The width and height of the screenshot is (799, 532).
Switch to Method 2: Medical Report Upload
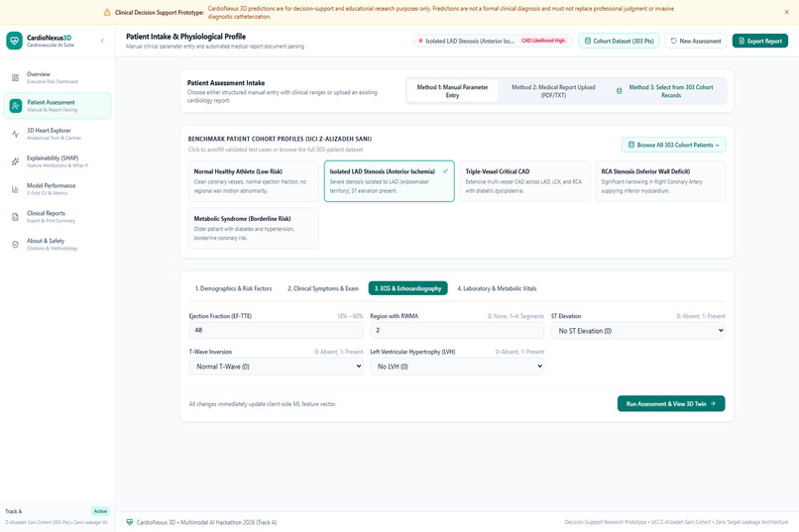tap(553, 91)
